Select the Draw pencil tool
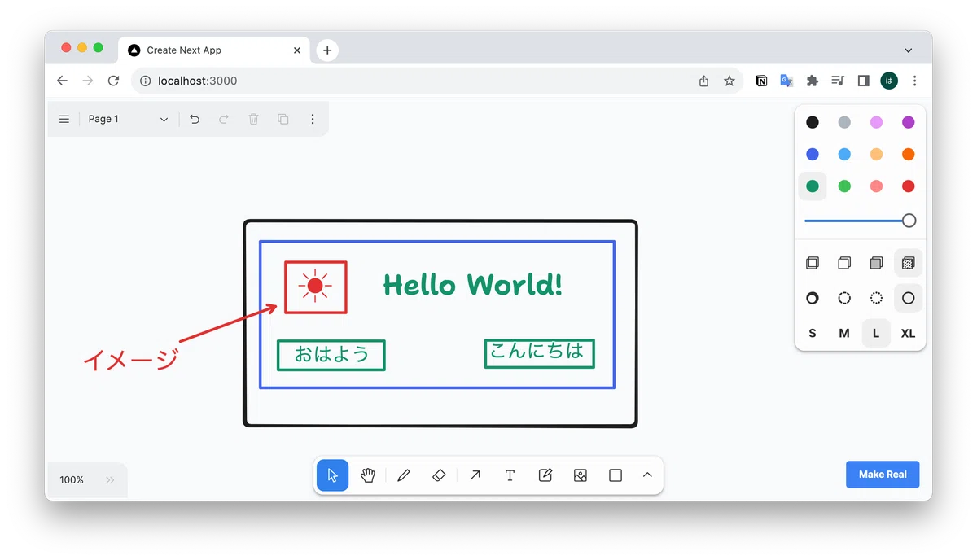 point(404,475)
